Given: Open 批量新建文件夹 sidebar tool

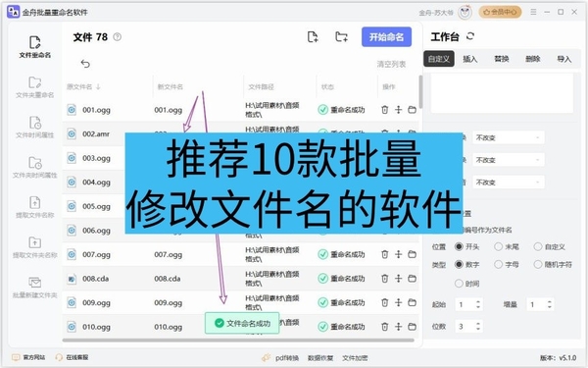Looking at the screenshot, I should tap(35, 288).
